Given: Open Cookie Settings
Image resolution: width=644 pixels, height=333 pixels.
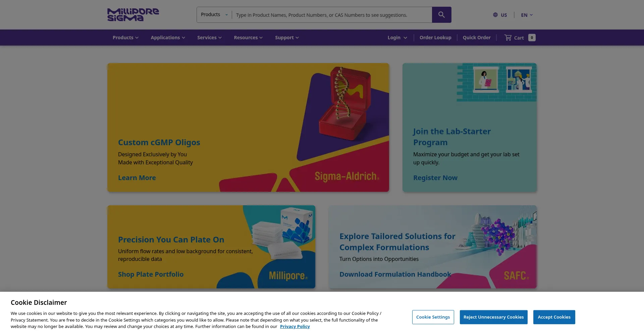Looking at the screenshot, I should point(433,317).
